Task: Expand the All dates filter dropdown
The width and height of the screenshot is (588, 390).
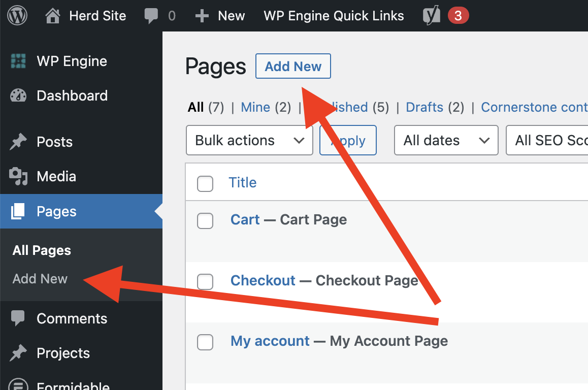Action: click(446, 141)
